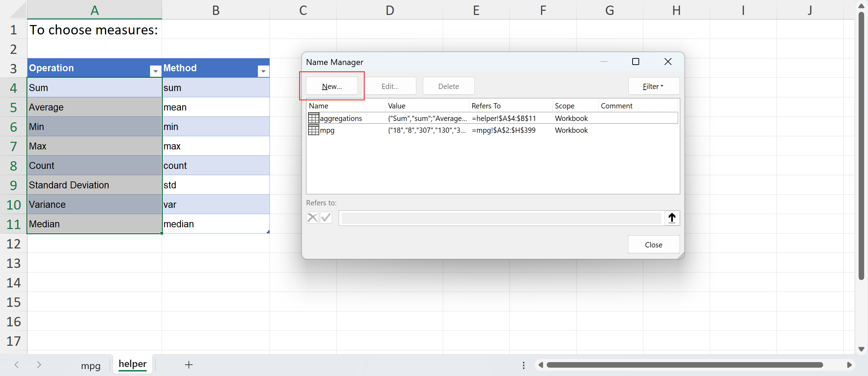Click the previous sheet navigation arrow

click(16, 365)
